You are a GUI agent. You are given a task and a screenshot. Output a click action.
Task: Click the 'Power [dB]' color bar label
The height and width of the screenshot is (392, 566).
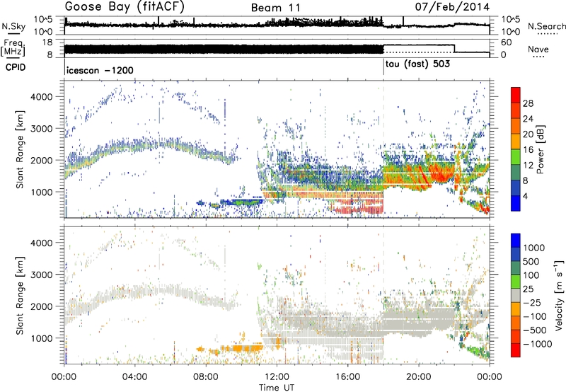pyautogui.click(x=540, y=149)
